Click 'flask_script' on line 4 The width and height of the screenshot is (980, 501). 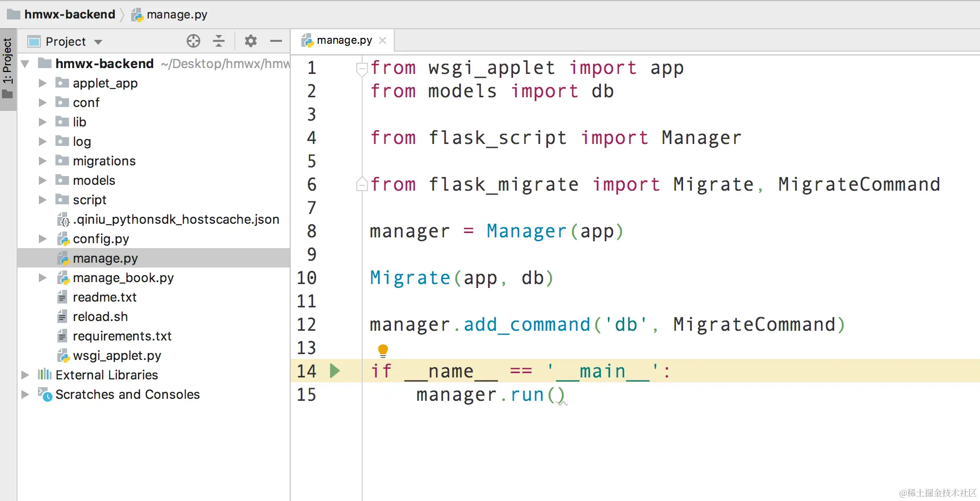click(498, 138)
